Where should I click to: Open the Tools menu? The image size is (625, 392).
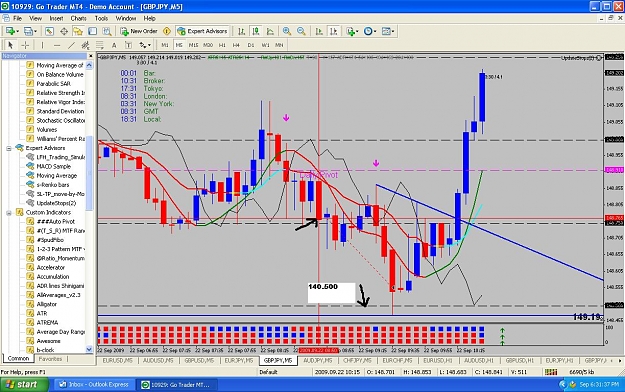(101, 18)
